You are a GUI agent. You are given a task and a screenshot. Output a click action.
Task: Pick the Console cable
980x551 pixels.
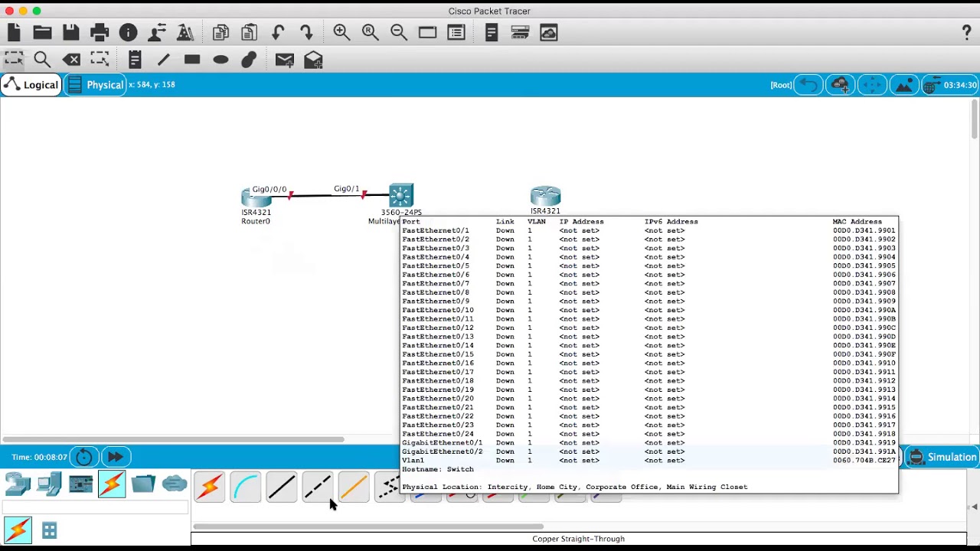coord(245,487)
